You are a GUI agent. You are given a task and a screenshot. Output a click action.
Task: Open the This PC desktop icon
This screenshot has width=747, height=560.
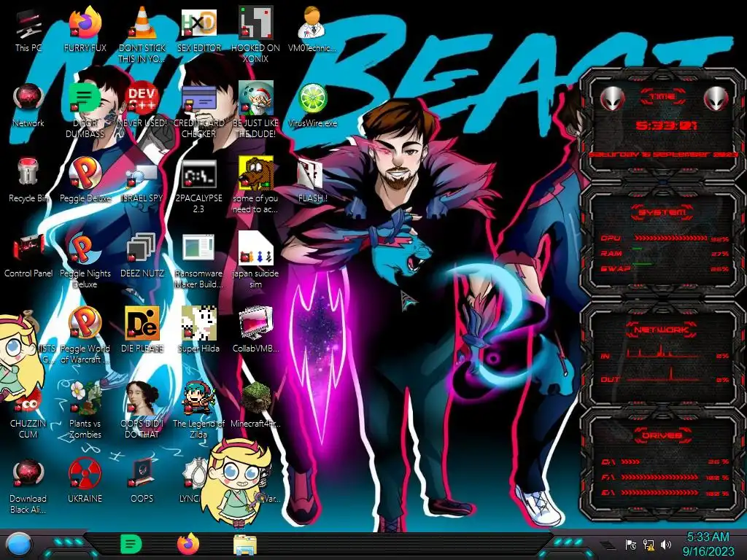click(x=28, y=24)
